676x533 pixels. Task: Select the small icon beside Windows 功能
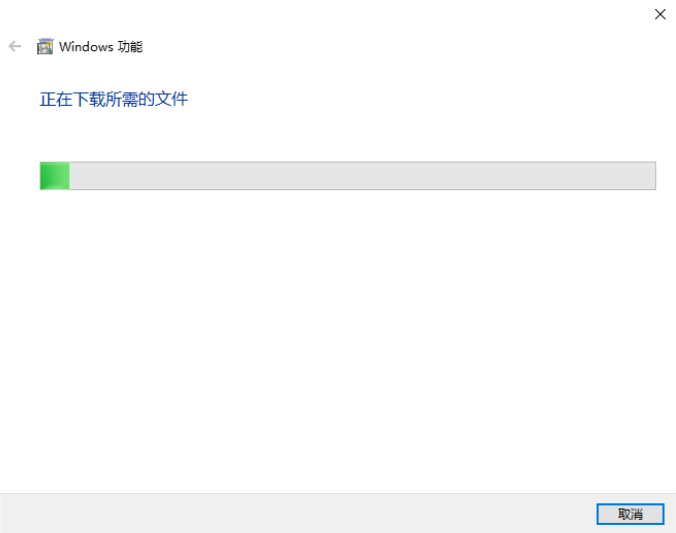[x=45, y=47]
